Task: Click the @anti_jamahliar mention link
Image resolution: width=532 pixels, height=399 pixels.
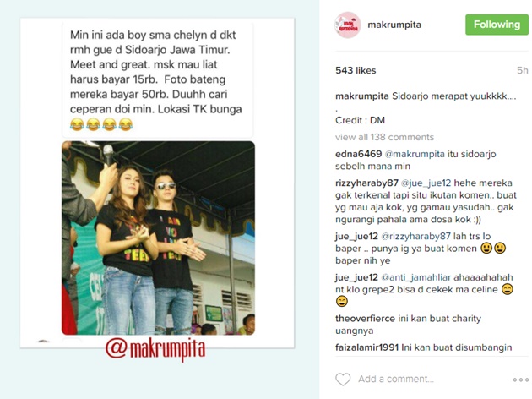Action: (416, 277)
